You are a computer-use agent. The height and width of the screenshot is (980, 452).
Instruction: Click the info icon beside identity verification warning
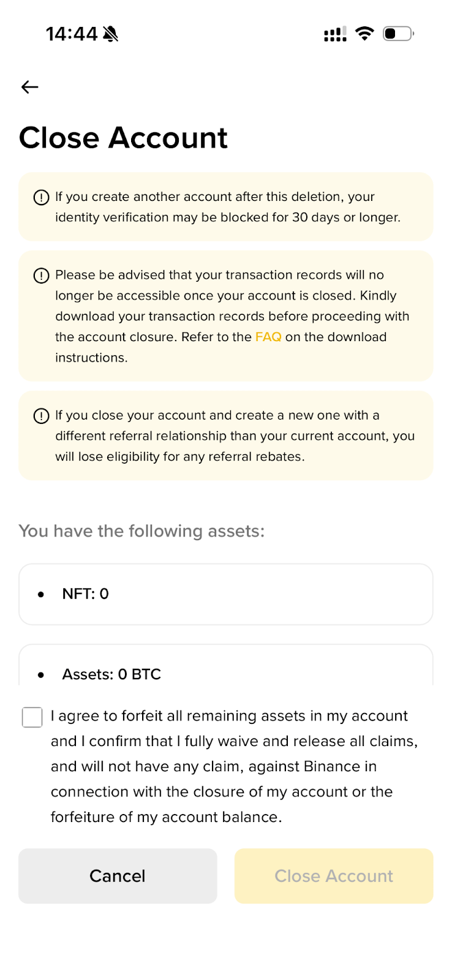[x=41, y=197]
